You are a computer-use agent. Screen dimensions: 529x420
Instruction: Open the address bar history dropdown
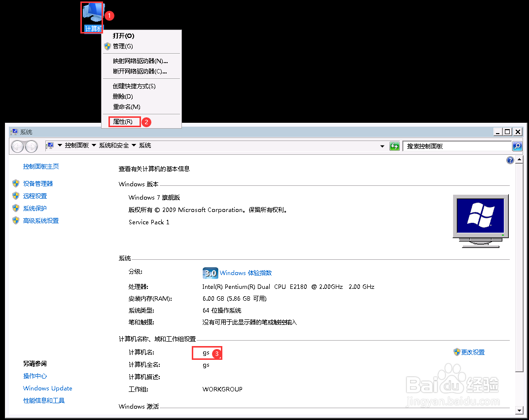pyautogui.click(x=383, y=146)
